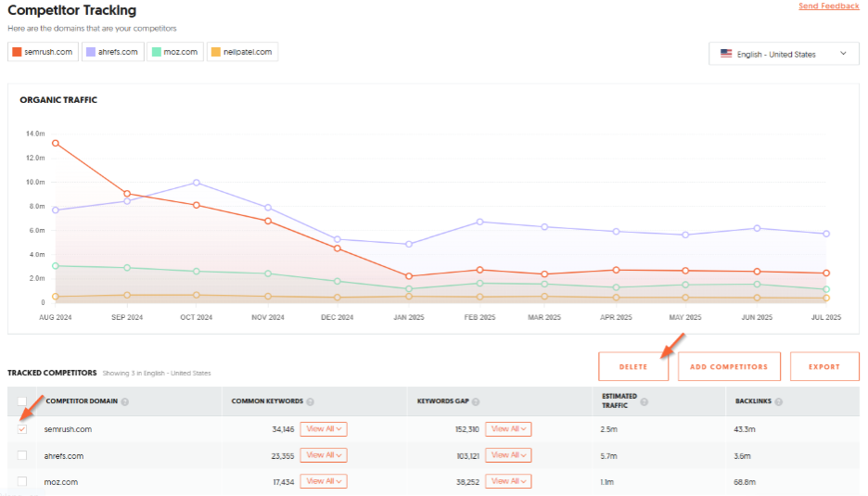Check the moz.com row checkbox

pyautogui.click(x=22, y=481)
